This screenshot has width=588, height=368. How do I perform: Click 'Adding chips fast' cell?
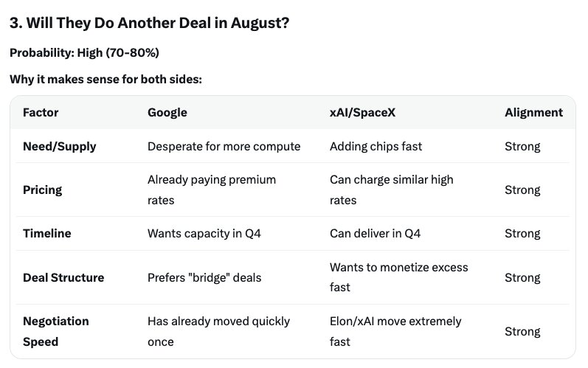376,146
